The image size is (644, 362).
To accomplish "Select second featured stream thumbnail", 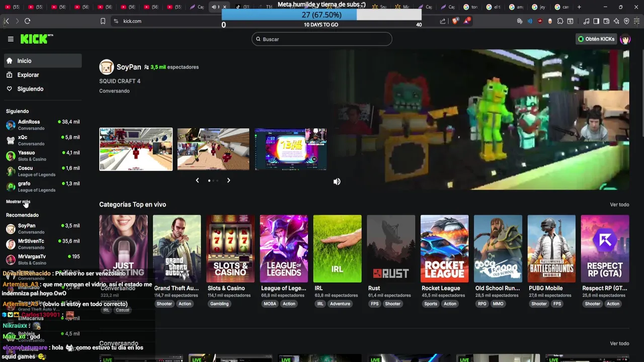I will pyautogui.click(x=213, y=149).
